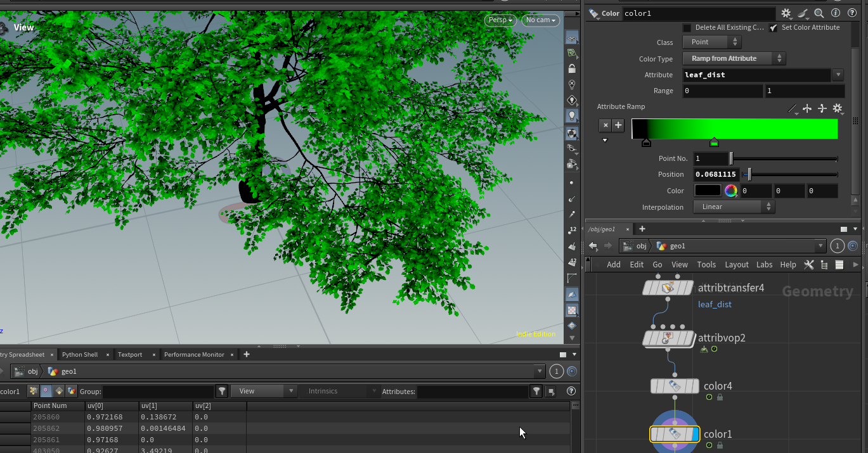Enable the Delete All Existing C... checkbox

coord(687,28)
